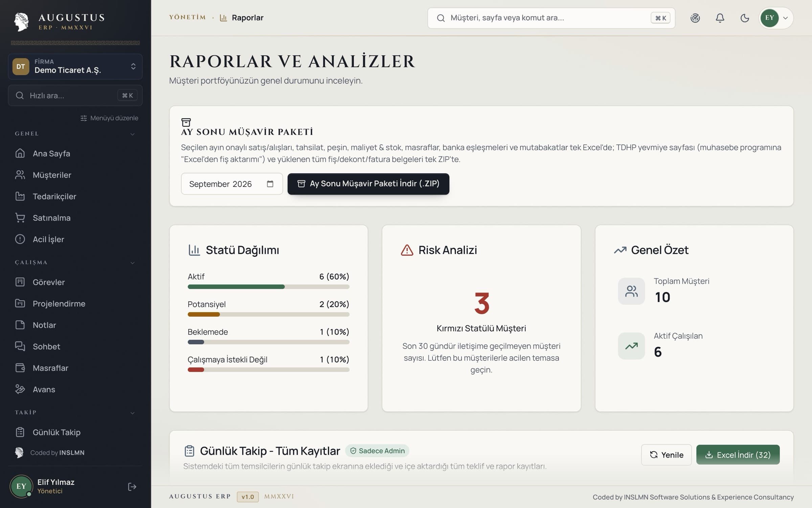Click the top customer search field

[x=551, y=18]
